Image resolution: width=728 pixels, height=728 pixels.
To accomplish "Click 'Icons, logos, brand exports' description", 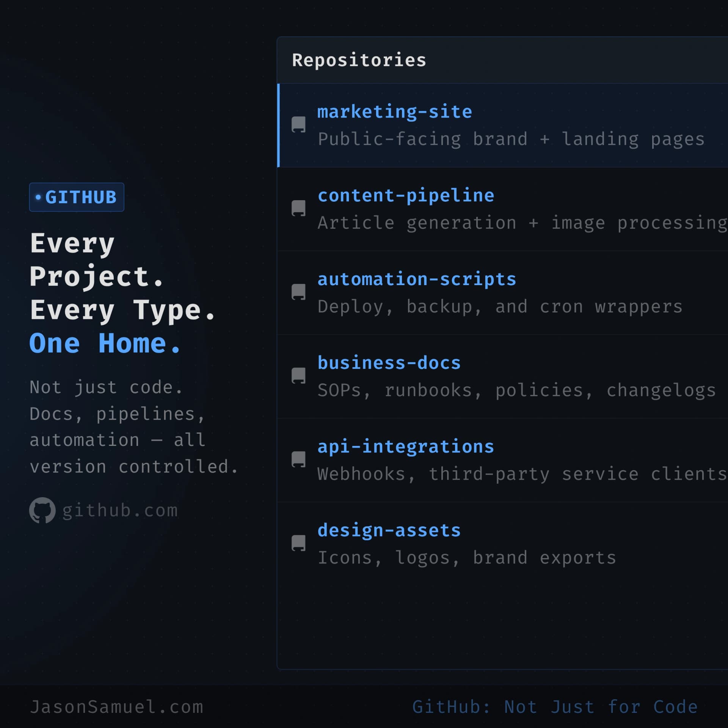I will tap(467, 558).
